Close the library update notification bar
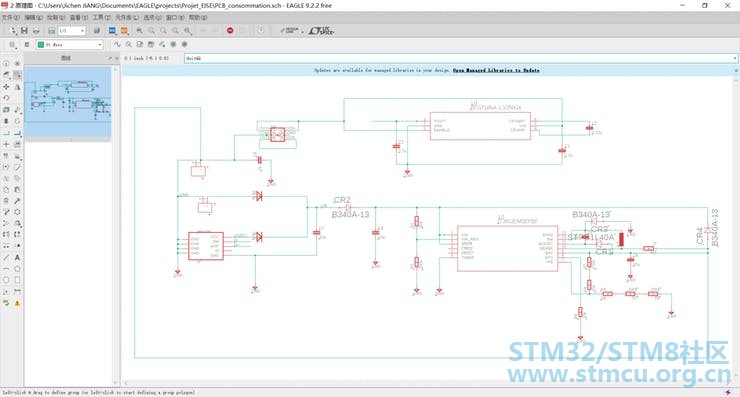Viewport: 740px width, 397px height. [x=735, y=70]
